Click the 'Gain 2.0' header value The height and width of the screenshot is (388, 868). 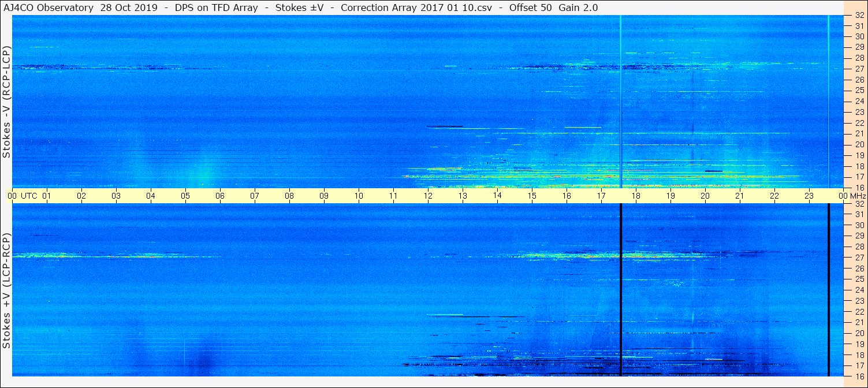pos(578,8)
